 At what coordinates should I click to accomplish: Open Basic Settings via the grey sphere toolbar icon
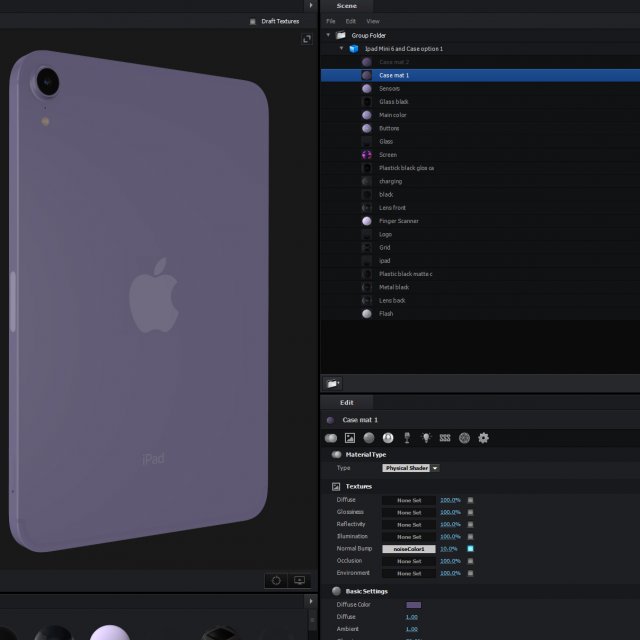point(369,438)
